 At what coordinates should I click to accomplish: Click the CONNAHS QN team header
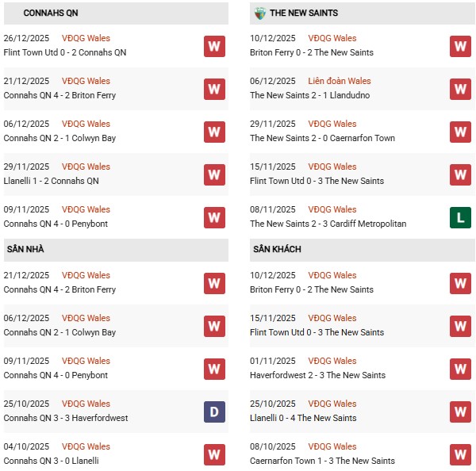51,13
